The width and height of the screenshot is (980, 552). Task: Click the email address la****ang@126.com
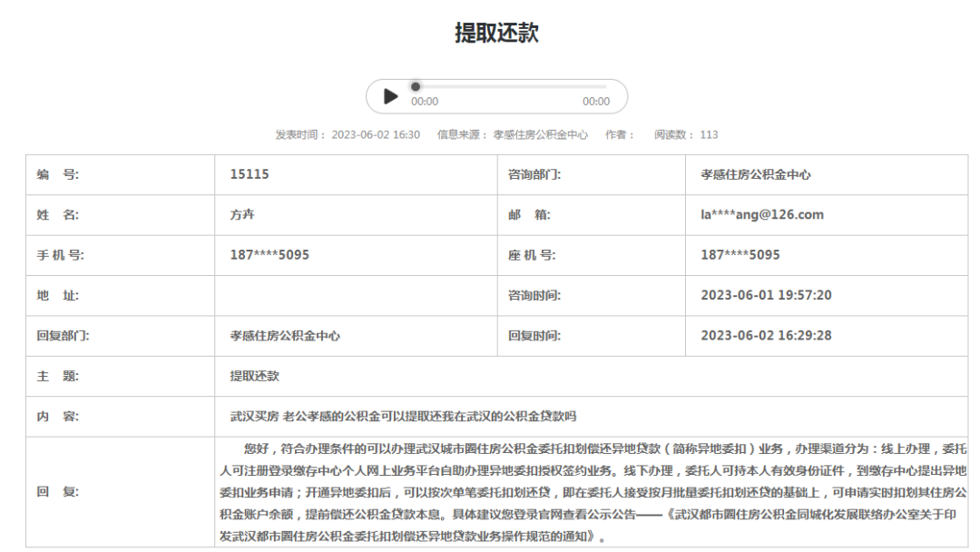point(762,215)
